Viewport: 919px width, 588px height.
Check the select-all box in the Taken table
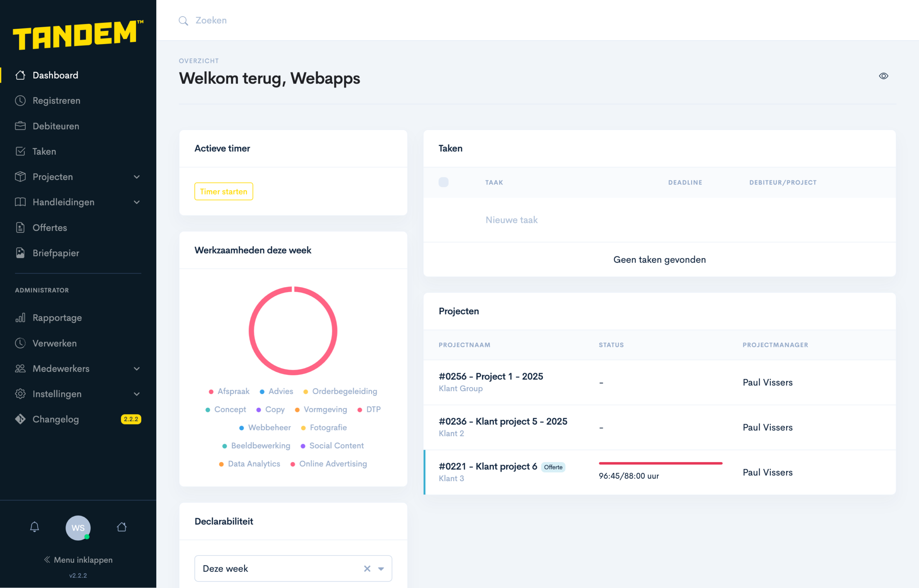coord(443,182)
